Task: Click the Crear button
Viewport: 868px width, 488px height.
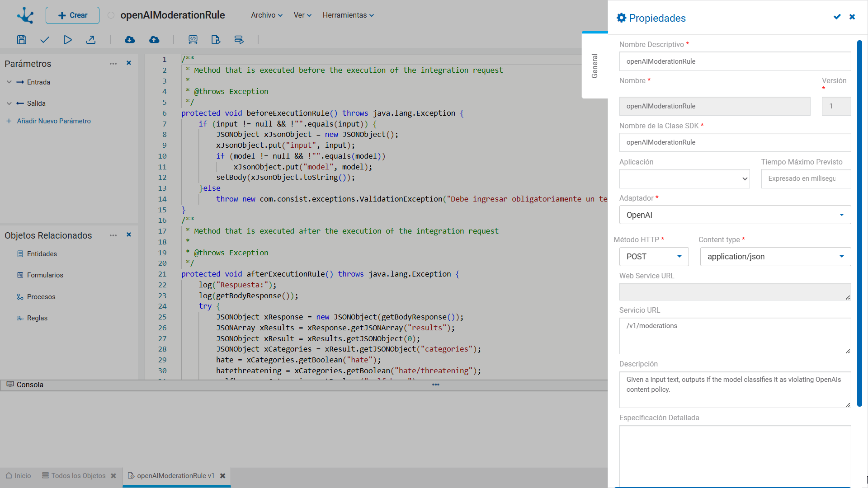Action: (x=72, y=15)
